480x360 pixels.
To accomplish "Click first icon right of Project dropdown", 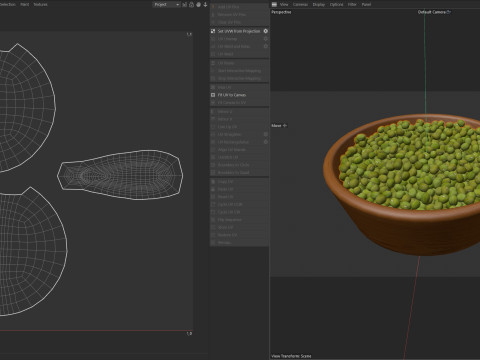I will coord(185,5).
